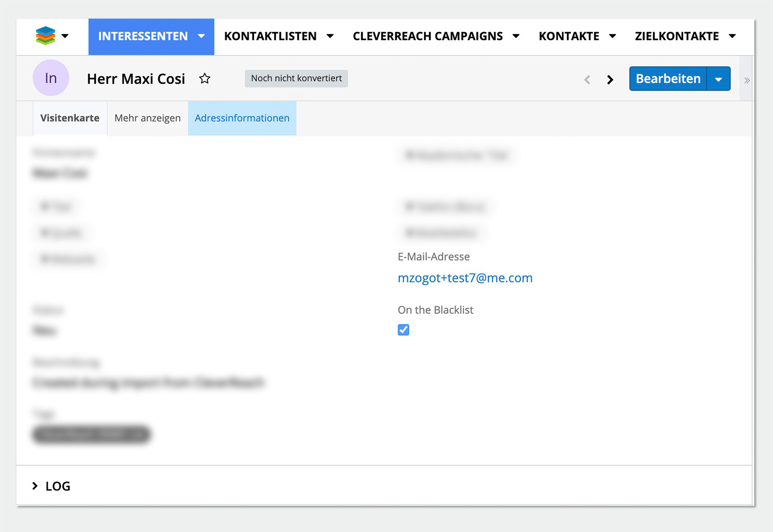The height and width of the screenshot is (532, 773).
Task: Select the Mehr anzeigen tab
Action: coord(147,118)
